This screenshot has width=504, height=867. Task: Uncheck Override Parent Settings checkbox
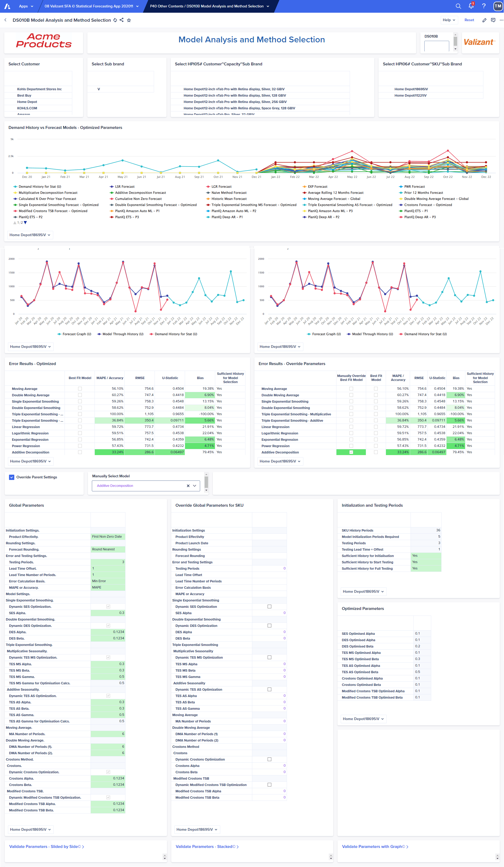(12, 477)
